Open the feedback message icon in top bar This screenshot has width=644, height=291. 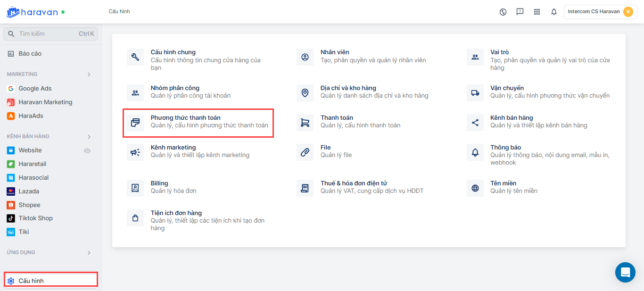click(520, 12)
